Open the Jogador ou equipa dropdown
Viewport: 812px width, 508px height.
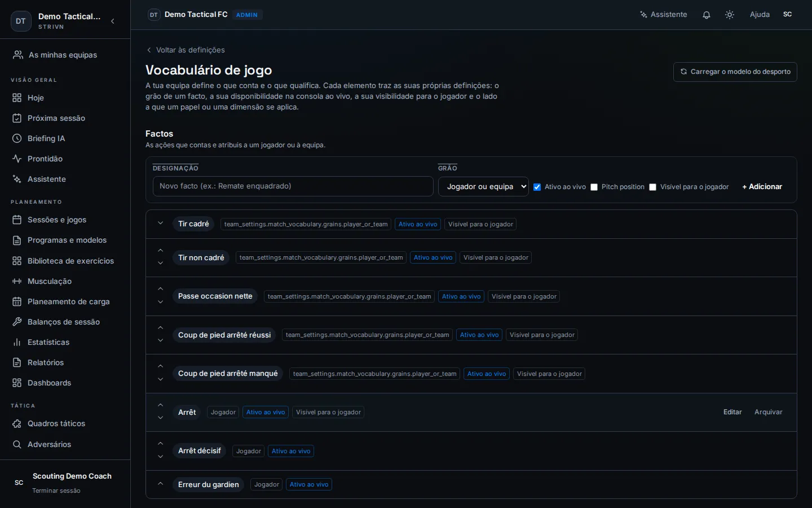click(x=483, y=186)
